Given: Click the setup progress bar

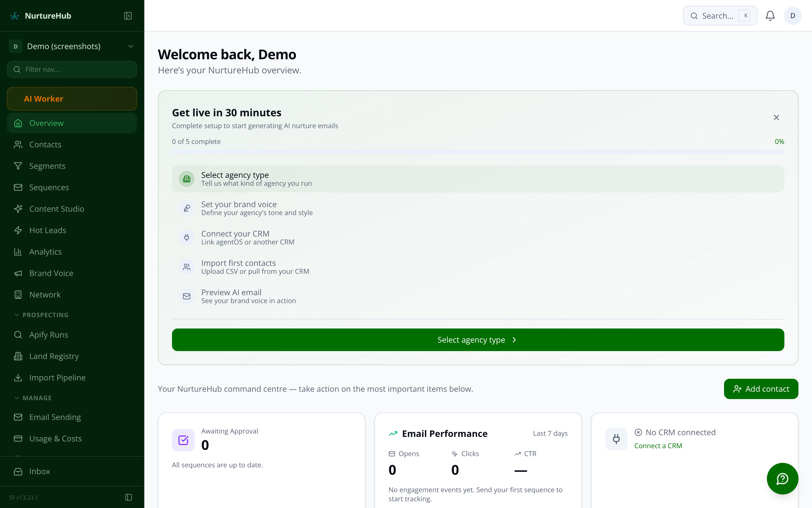Looking at the screenshot, I should pyautogui.click(x=478, y=152).
